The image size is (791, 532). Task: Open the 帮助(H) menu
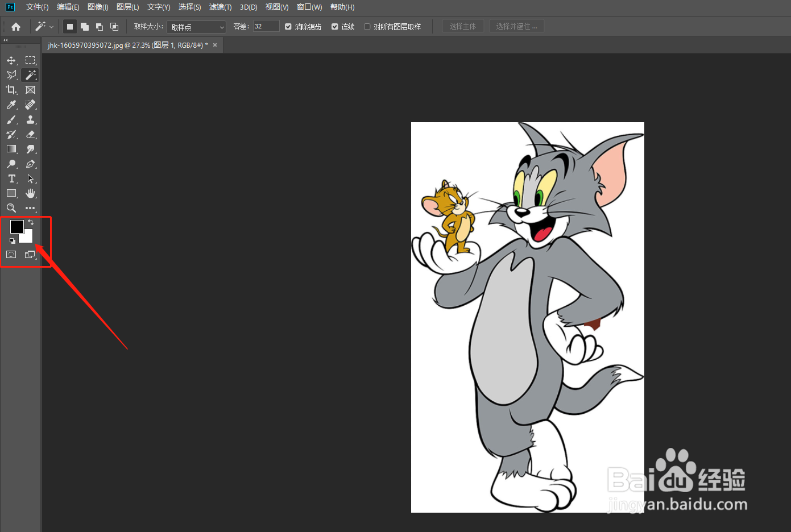[x=342, y=7]
